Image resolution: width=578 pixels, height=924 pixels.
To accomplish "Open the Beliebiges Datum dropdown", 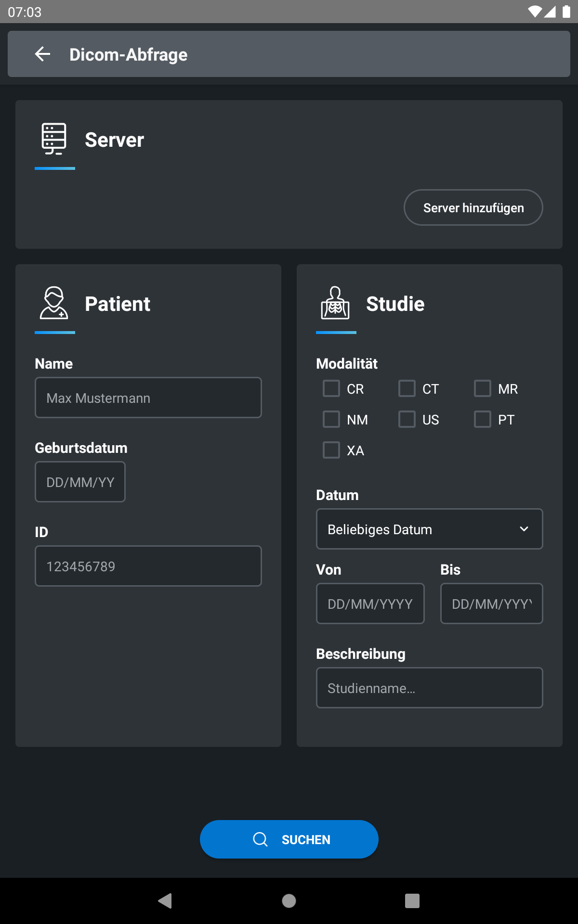I will tap(430, 529).
